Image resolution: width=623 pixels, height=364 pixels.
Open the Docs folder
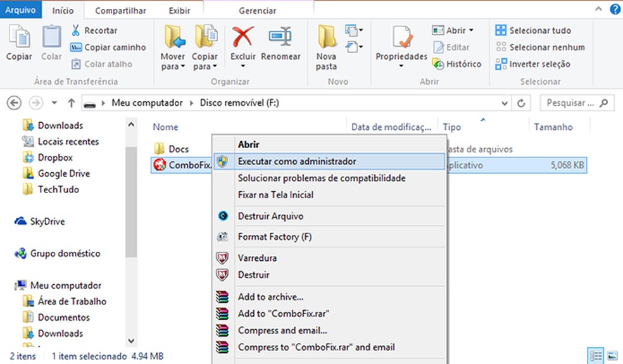171,149
